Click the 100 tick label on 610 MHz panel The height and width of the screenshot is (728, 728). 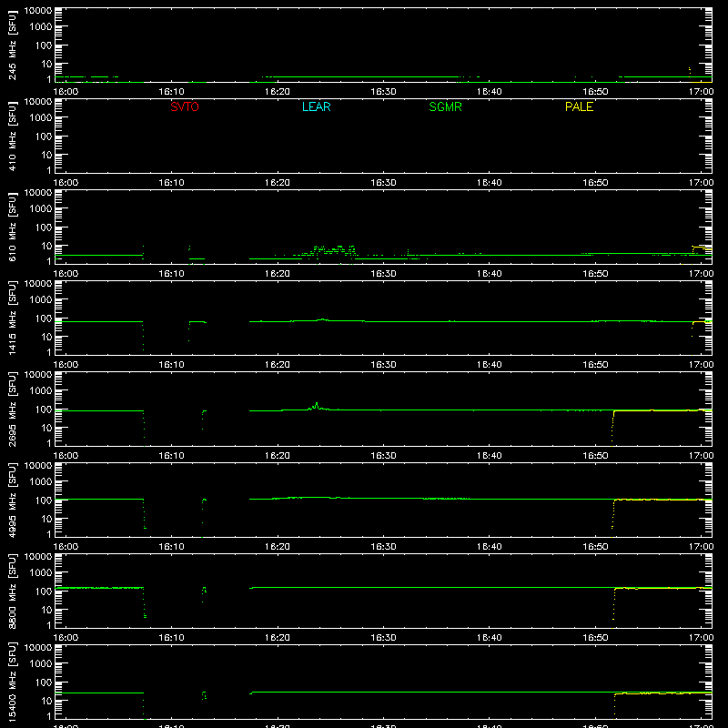click(x=44, y=227)
